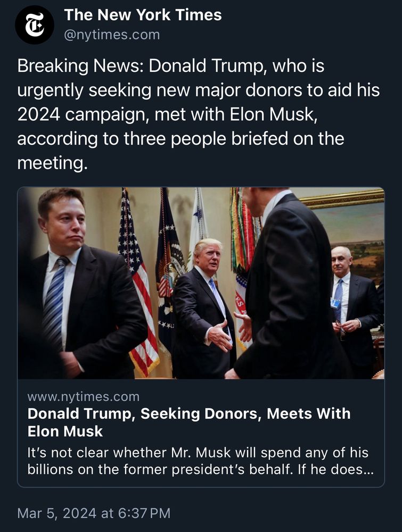This screenshot has width=402, height=532.
Task: Click the "Elon Musk" words in the headline
Action: click(x=65, y=431)
